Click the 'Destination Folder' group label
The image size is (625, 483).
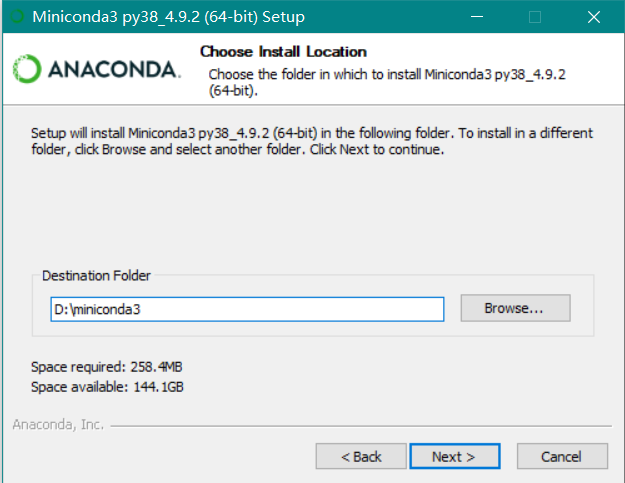[x=96, y=275]
